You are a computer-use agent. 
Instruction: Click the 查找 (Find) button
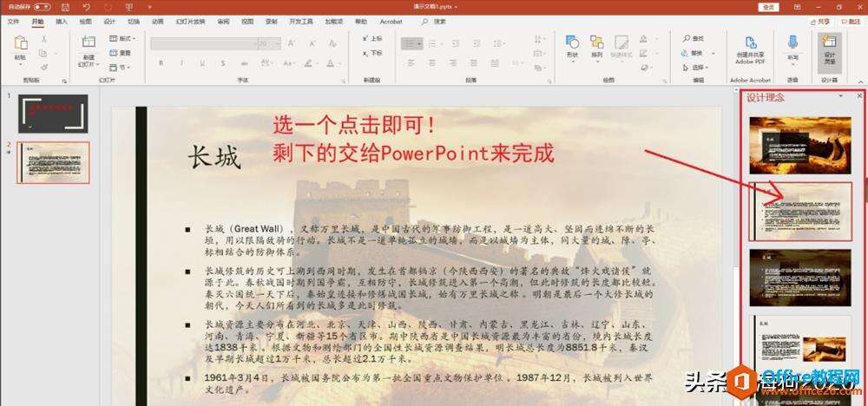point(693,39)
